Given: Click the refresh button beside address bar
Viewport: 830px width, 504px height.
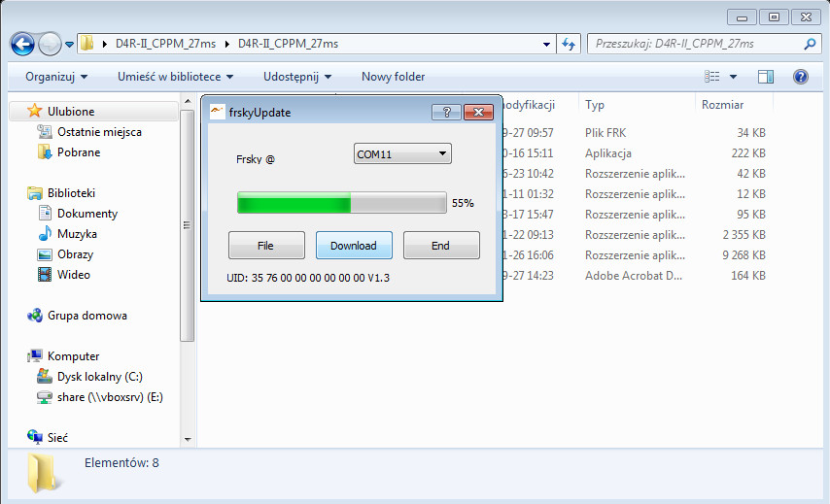Looking at the screenshot, I should [569, 44].
